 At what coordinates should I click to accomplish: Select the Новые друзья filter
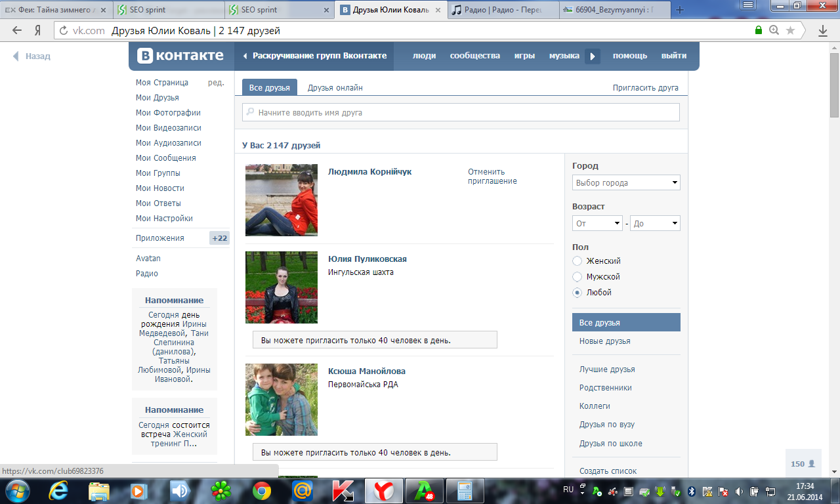coord(604,341)
